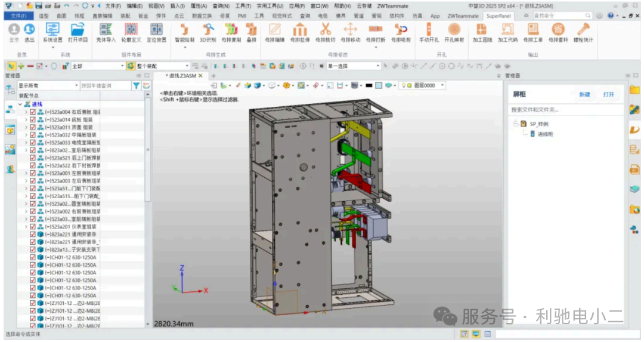Toggle the 523a003 左后侧板 checkbox

[x=32, y=181]
